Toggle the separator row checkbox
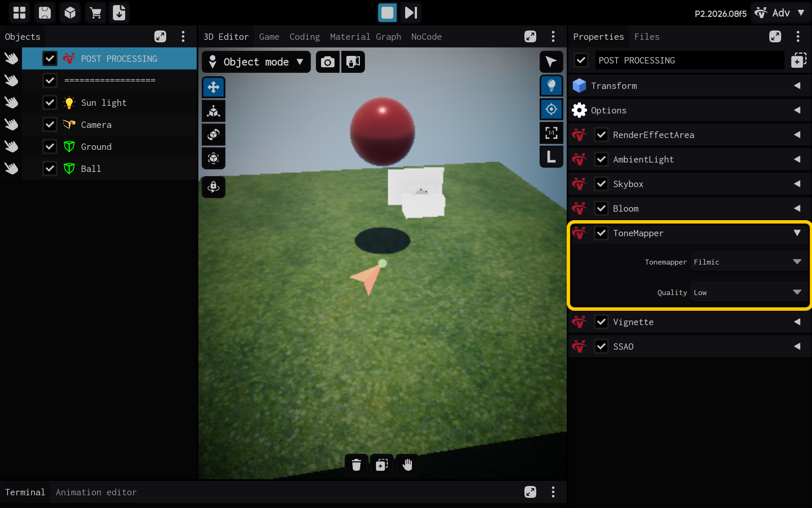812x508 pixels. (x=50, y=80)
